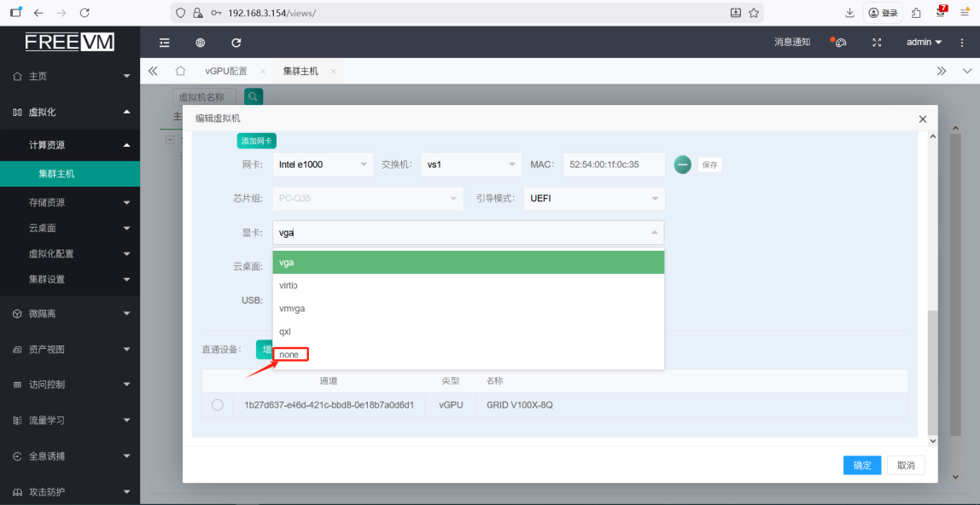Select the vGPU passthrough device radio button
Image resolution: width=980 pixels, height=505 pixels.
217,405
